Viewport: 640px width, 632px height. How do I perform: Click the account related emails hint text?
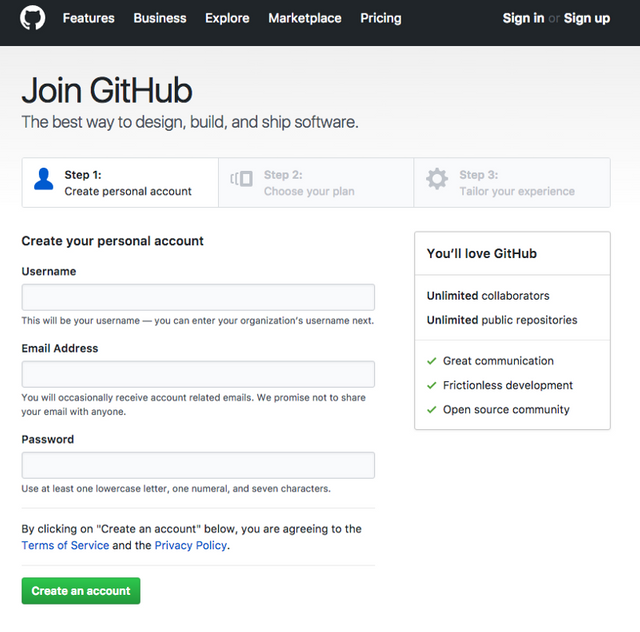pos(193,405)
